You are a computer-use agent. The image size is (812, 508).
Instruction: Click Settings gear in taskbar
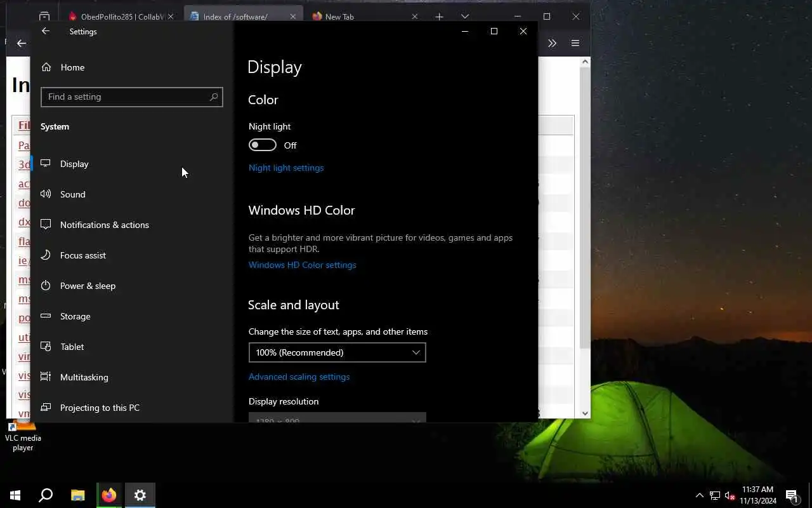coord(140,495)
